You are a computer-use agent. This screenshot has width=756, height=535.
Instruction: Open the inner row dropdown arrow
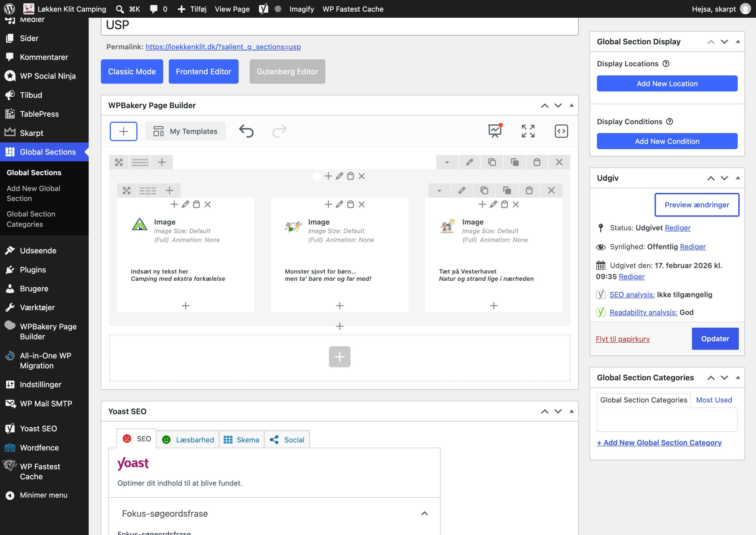pyautogui.click(x=439, y=191)
